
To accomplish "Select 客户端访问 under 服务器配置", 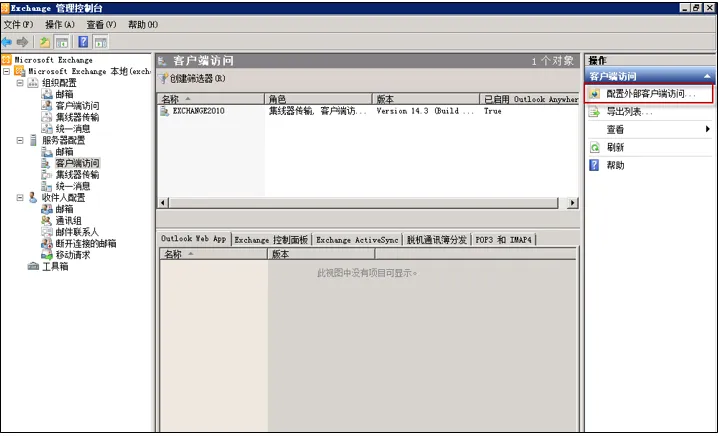I will coord(77,163).
